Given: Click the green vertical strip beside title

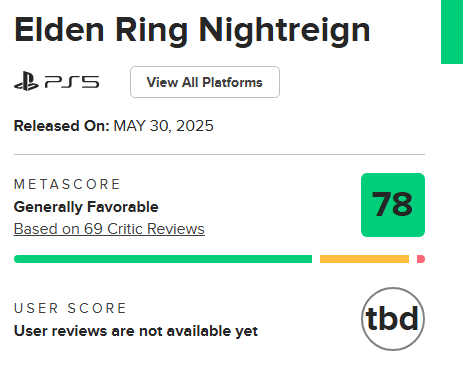Looking at the screenshot, I should pos(452,32).
